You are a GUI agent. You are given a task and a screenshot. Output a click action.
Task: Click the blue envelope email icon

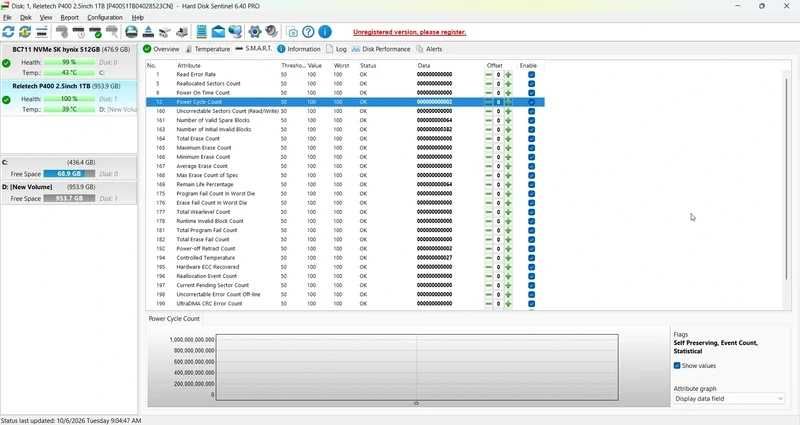218,32
